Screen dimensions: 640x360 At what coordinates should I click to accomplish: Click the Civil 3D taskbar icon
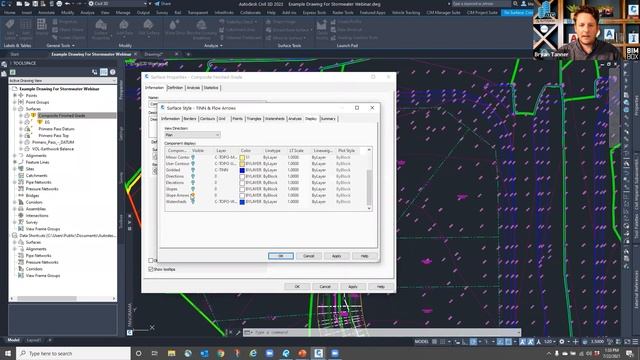[x=318, y=353]
